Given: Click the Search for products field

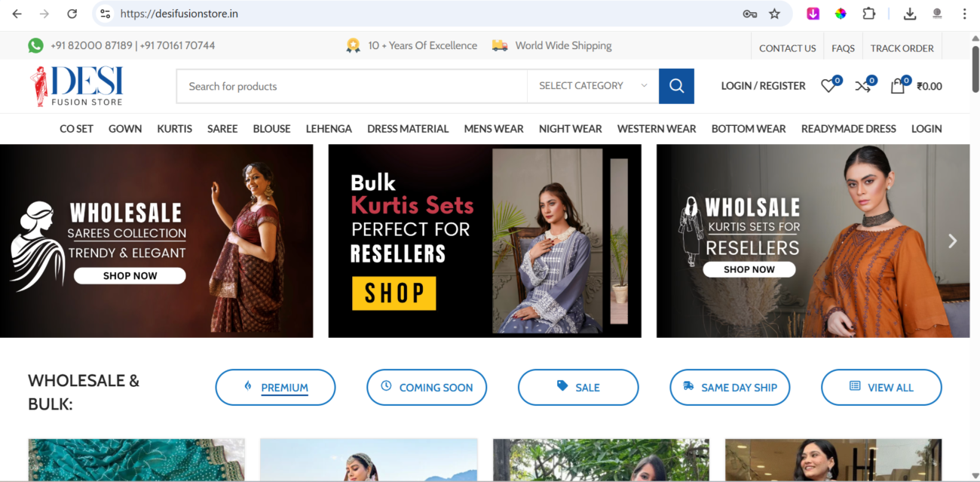Looking at the screenshot, I should [x=351, y=86].
